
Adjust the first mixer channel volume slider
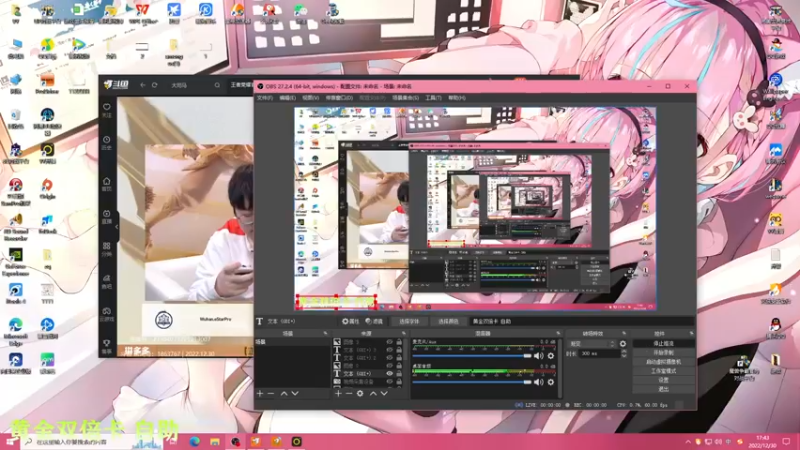[x=471, y=356]
